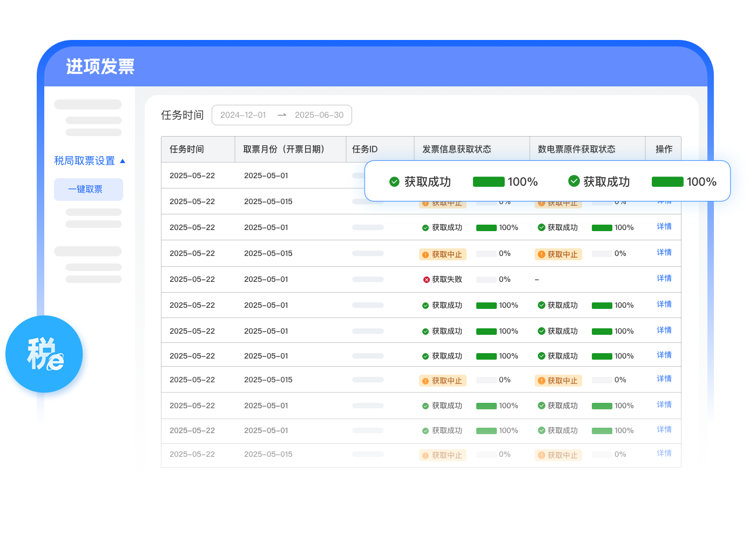Viewport: 756px width, 540px height.
Task: Click the 发票信息获取状态 column header
Action: [x=456, y=150]
